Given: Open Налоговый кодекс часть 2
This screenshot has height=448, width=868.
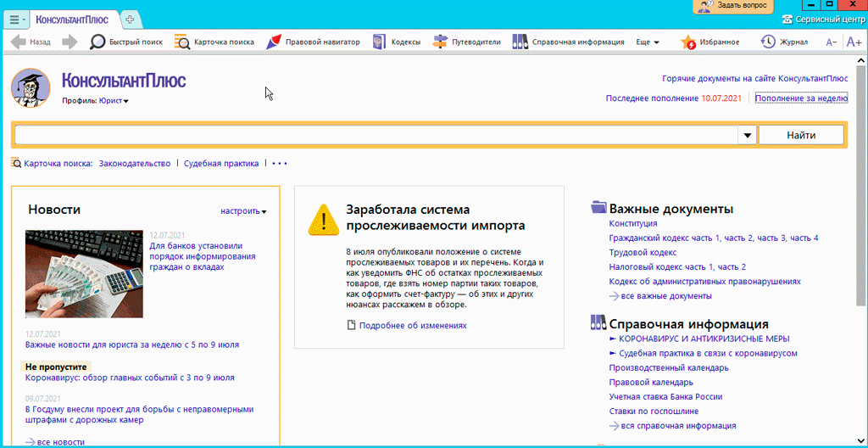Looking at the screenshot, I should point(732,266).
